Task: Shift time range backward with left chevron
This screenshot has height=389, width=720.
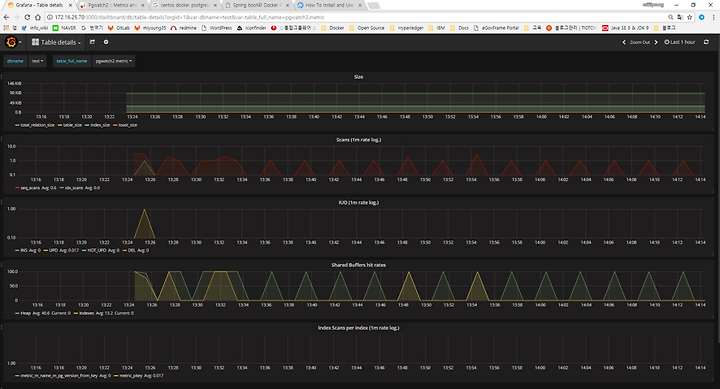Action: pyautogui.click(x=624, y=42)
